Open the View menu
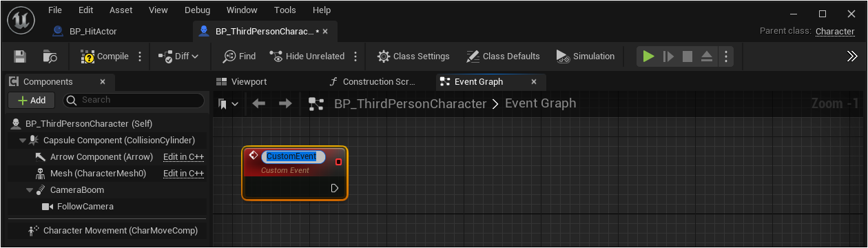The width and height of the screenshot is (868, 248). (x=158, y=10)
